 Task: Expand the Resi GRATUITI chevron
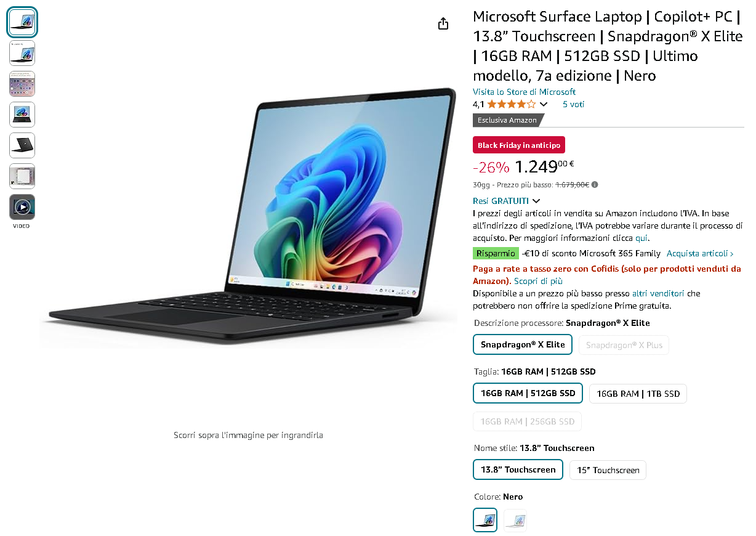pos(536,201)
